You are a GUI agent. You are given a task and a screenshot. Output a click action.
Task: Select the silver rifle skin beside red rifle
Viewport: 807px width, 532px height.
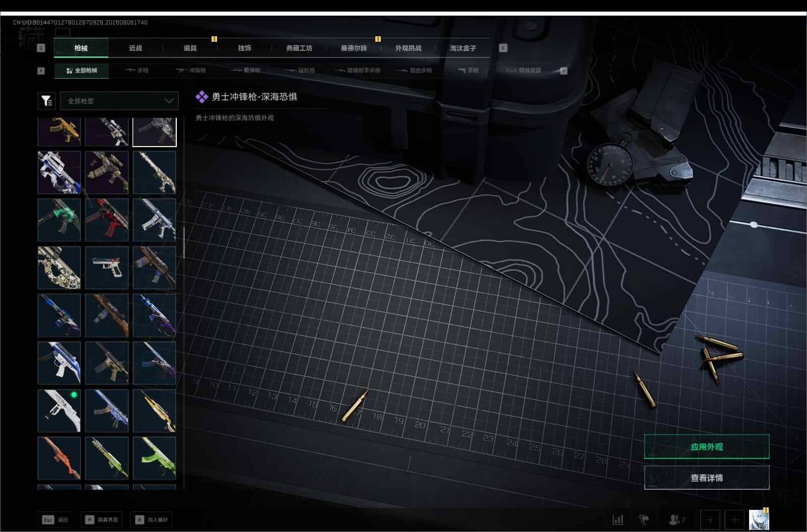coord(155,220)
